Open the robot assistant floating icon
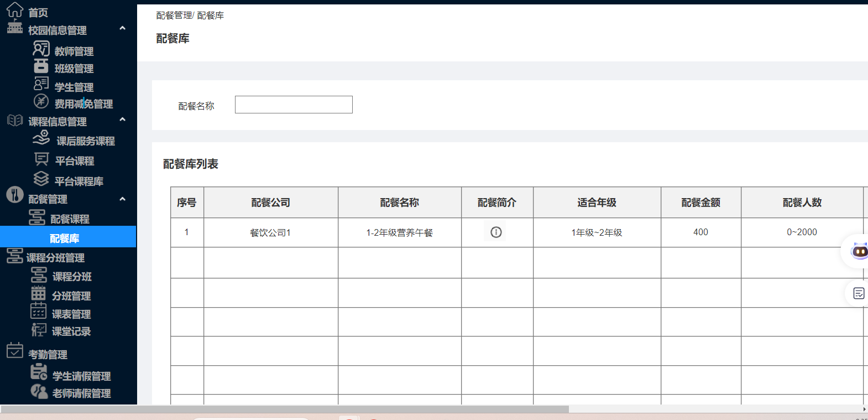Viewport: 868px width, 420px height. tap(859, 252)
